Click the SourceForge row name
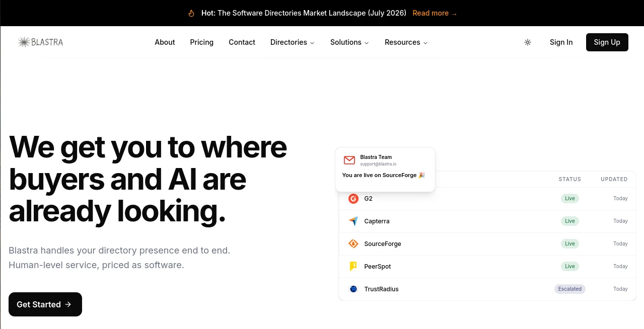This screenshot has height=329, width=644. click(x=383, y=244)
